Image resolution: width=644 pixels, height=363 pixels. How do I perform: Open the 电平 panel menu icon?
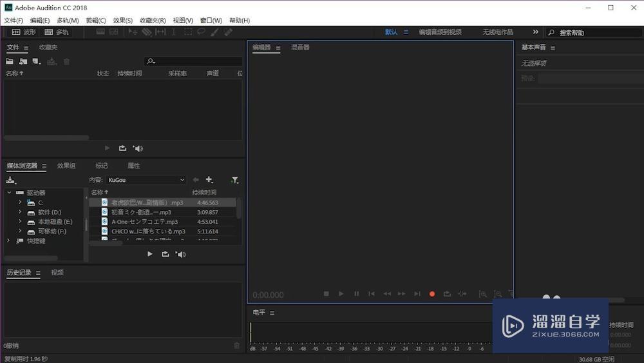[x=272, y=313]
